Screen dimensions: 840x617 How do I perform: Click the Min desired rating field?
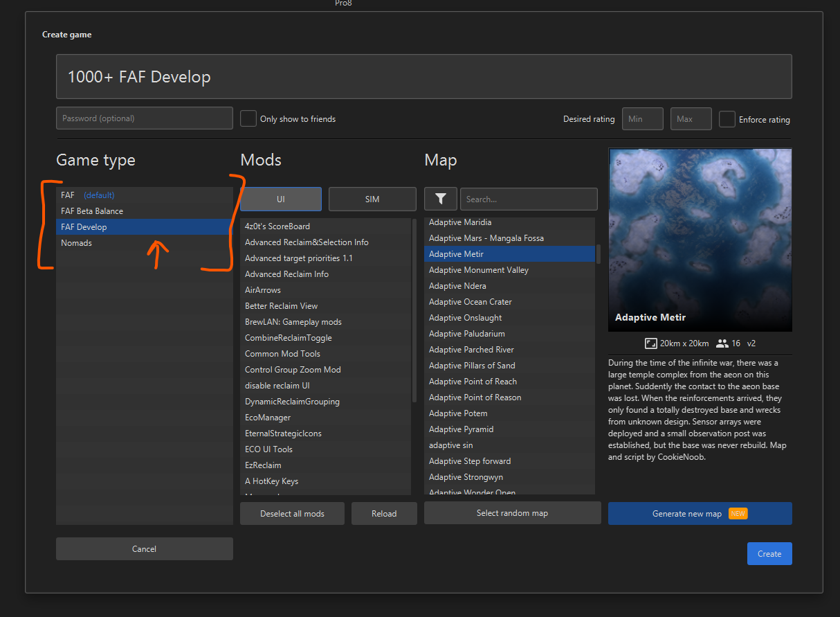coord(643,118)
